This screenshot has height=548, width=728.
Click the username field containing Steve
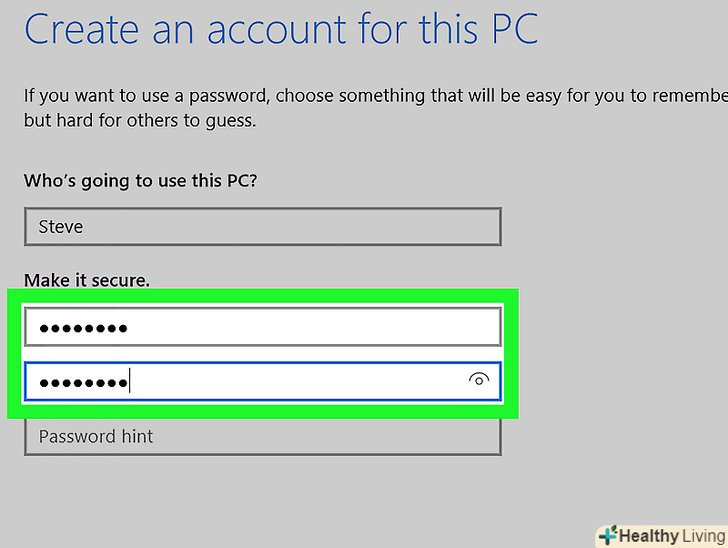coord(262,227)
